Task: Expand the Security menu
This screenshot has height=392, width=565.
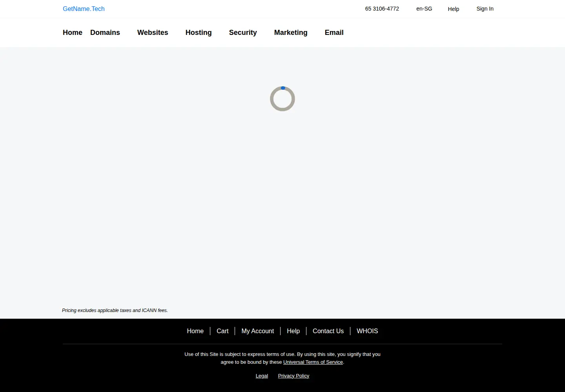Action: [x=243, y=33]
